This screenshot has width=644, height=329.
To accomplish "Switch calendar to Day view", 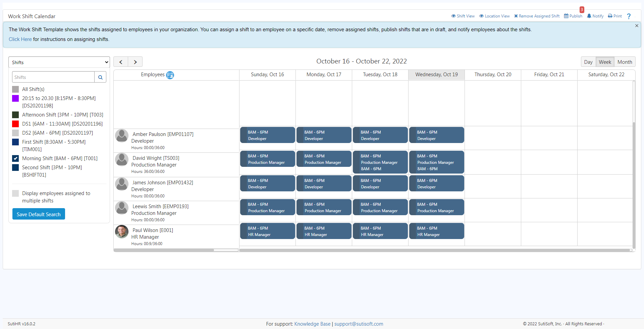I will tap(588, 62).
